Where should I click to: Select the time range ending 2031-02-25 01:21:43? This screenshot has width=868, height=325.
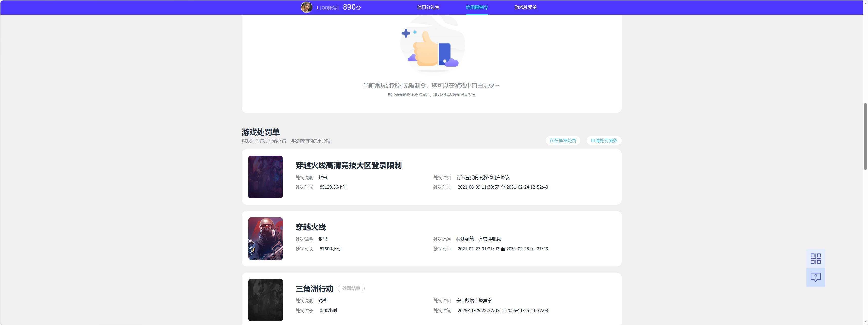point(503,249)
